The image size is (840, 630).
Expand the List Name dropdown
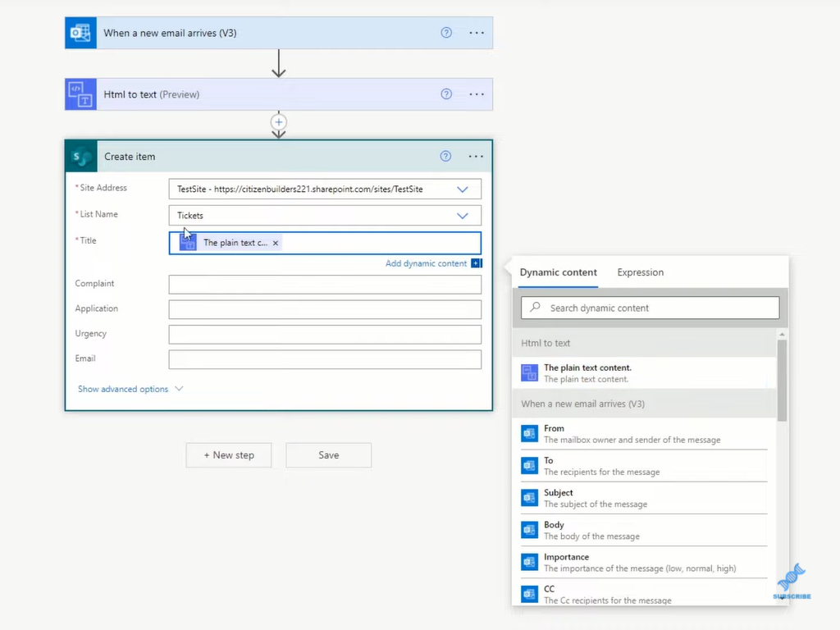(463, 216)
